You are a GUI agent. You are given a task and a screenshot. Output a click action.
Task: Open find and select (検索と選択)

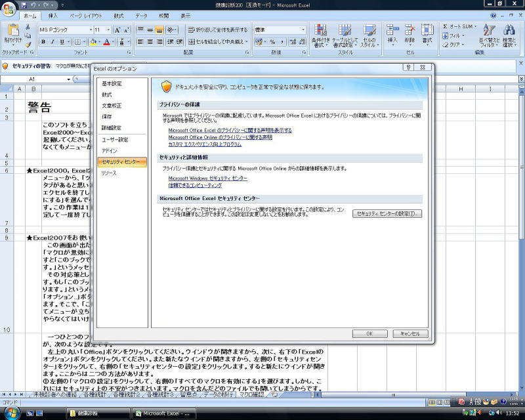[x=510, y=35]
